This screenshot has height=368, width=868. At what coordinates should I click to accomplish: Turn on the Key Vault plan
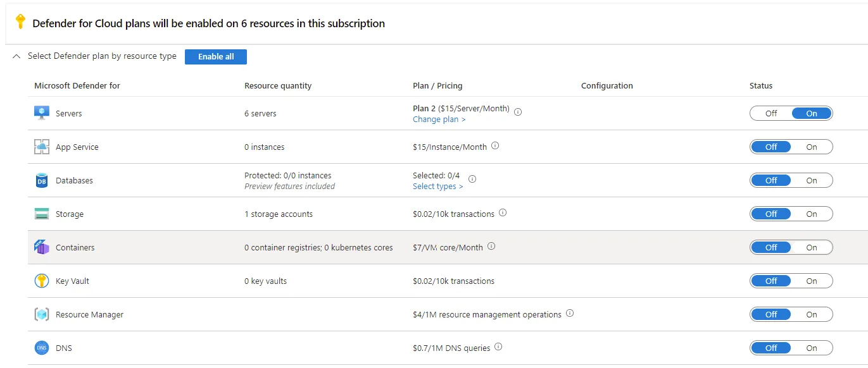(x=812, y=281)
